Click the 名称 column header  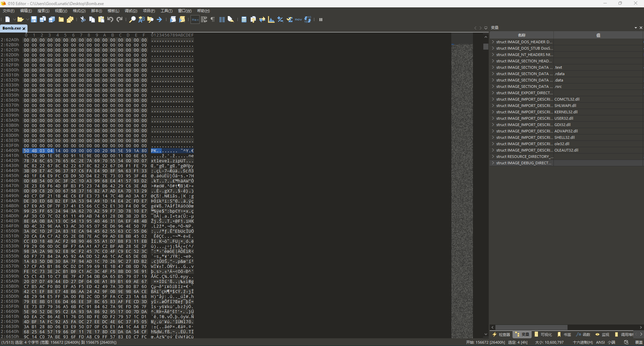click(x=522, y=35)
